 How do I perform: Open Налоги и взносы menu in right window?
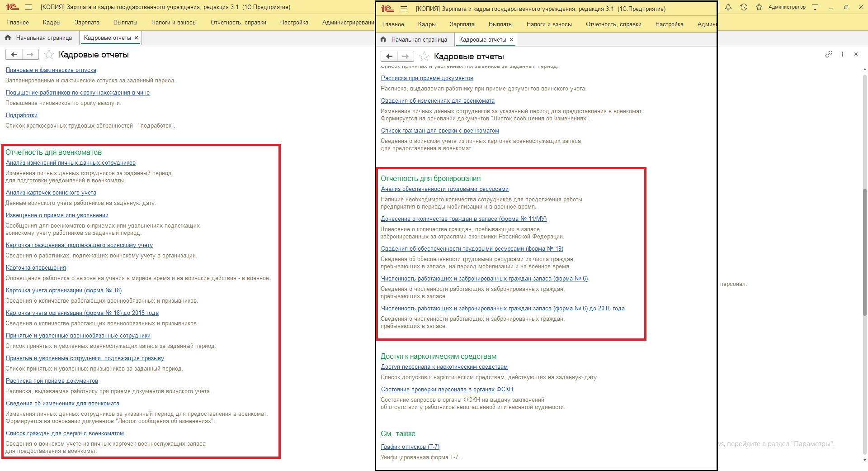click(549, 24)
